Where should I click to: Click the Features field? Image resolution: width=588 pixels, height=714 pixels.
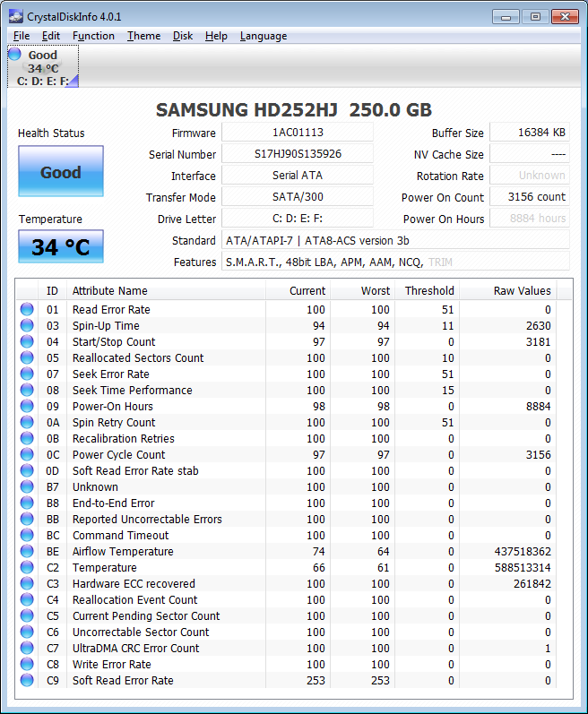click(395, 262)
